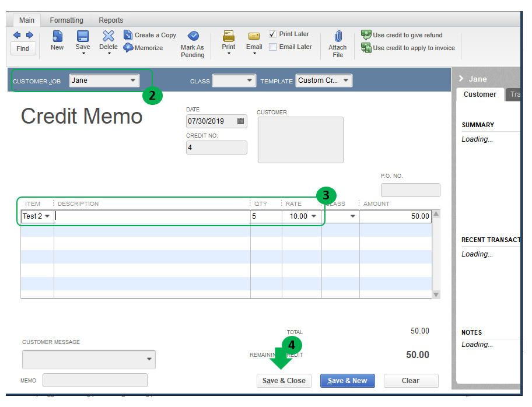
Task: Click Create a Copy icon
Action: click(128, 35)
